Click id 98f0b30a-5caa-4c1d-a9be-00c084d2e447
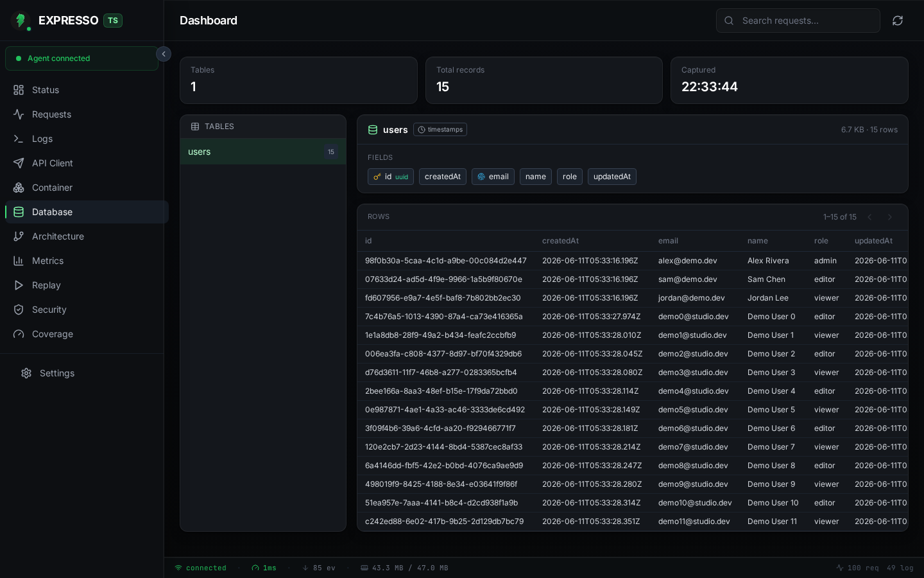Viewport: 924px width, 578px height. click(446, 261)
